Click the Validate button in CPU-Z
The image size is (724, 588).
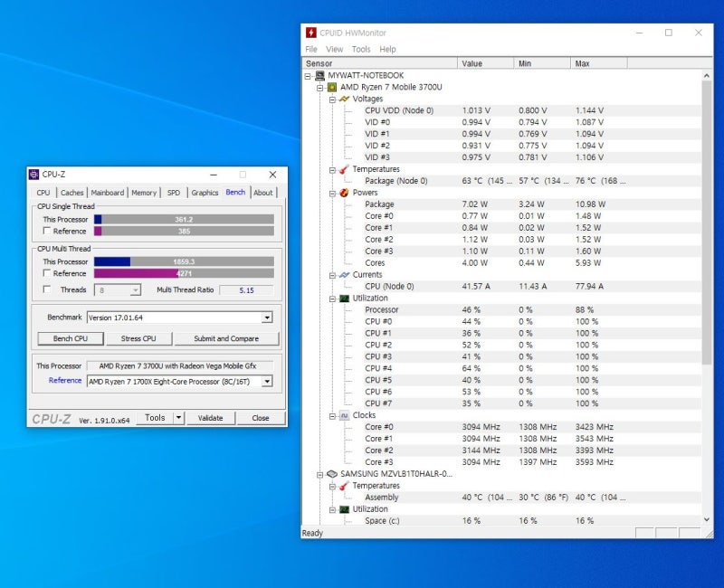[212, 418]
